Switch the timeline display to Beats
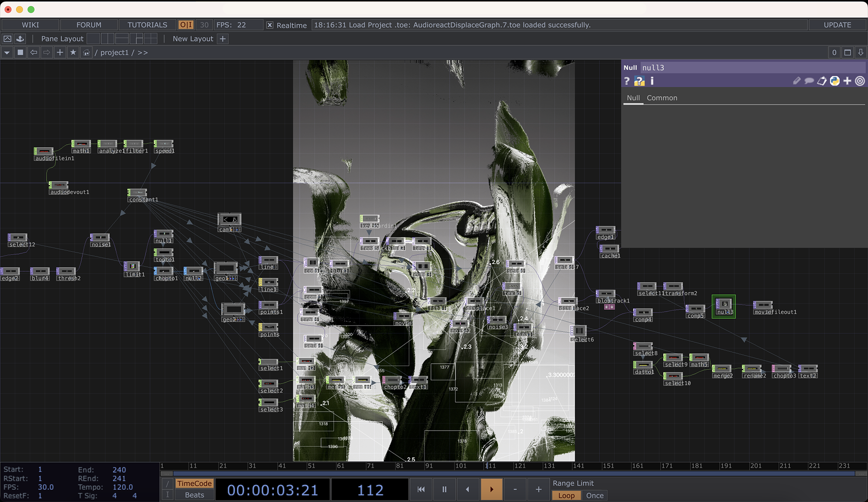 194,495
